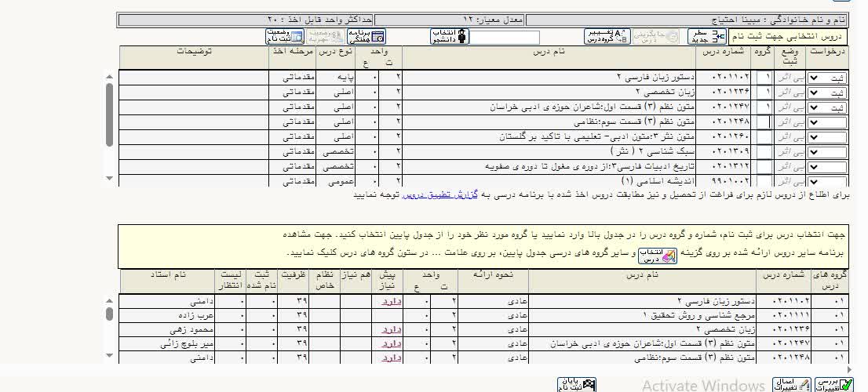Open 'انتخاب دانشجو' student selection
The height and width of the screenshot is (392, 868).
(x=450, y=37)
